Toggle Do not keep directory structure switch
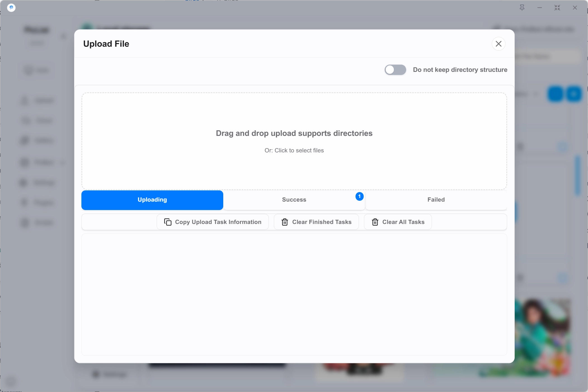This screenshot has height=392, width=588. pos(395,70)
